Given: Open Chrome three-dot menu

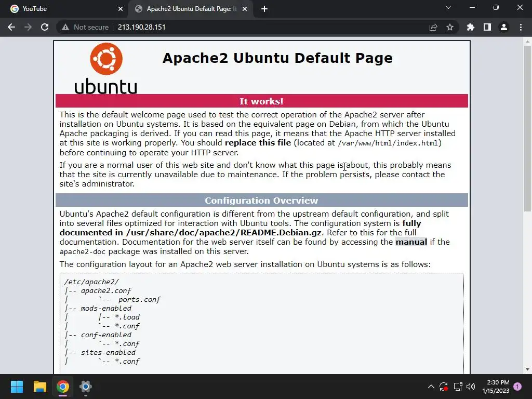Looking at the screenshot, I should (x=521, y=27).
